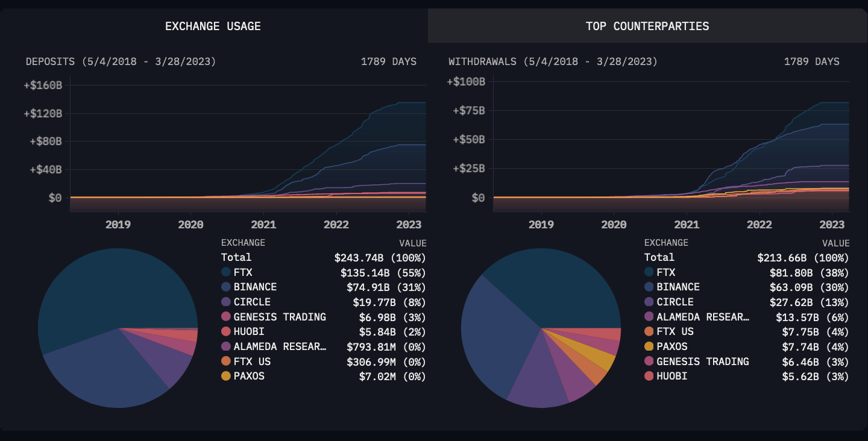Click FTX color swatch in withdrawals legend
Image resolution: width=868 pixels, height=441 pixels.
click(x=649, y=272)
